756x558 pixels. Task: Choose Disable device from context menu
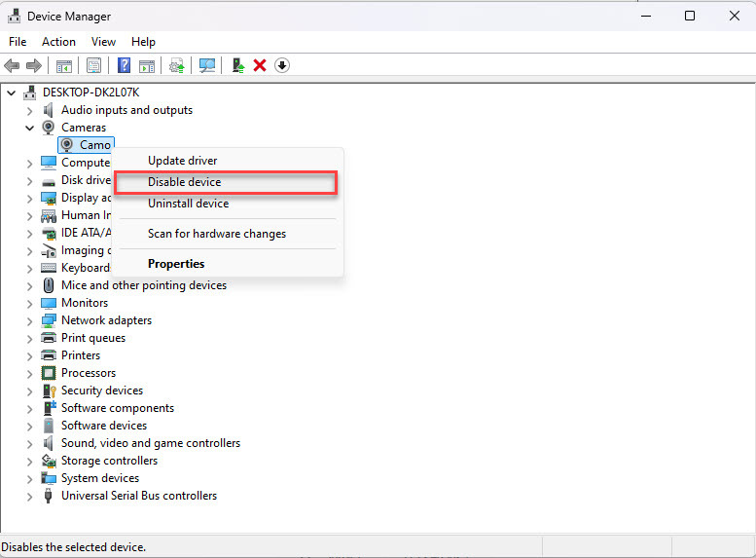[184, 182]
